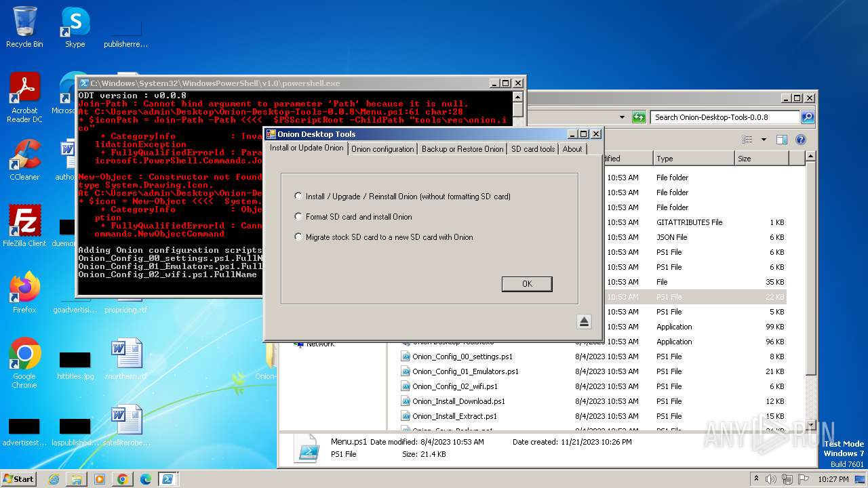The image size is (868, 488).
Task: Click the eject icon button in Onion Desktop Tools
Action: click(585, 322)
